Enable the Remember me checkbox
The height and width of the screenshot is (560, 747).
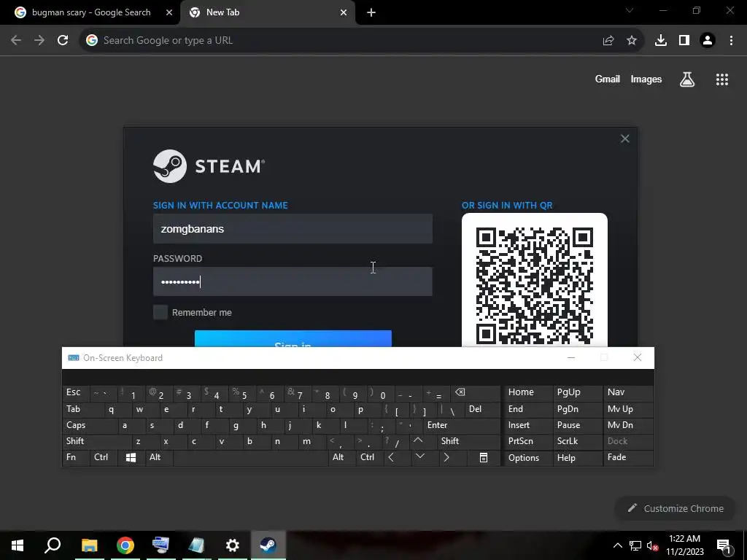point(160,312)
